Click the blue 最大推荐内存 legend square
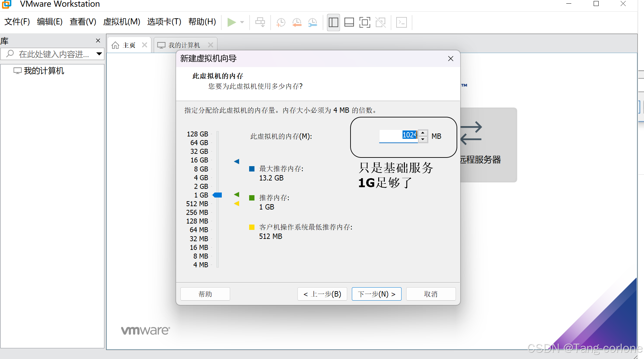 [x=252, y=169]
